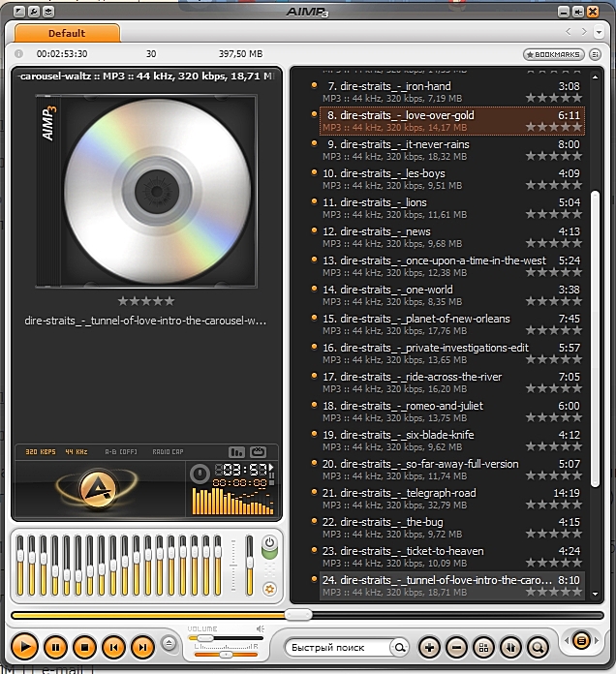Open the playlist menu round orange button
This screenshot has height=674, width=616.
(x=581, y=640)
